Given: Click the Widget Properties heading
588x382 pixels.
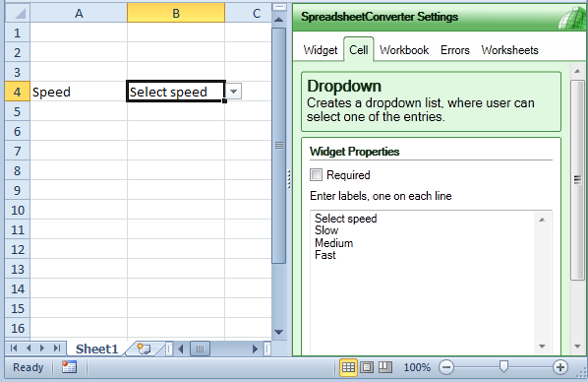Looking at the screenshot, I should pos(354,152).
